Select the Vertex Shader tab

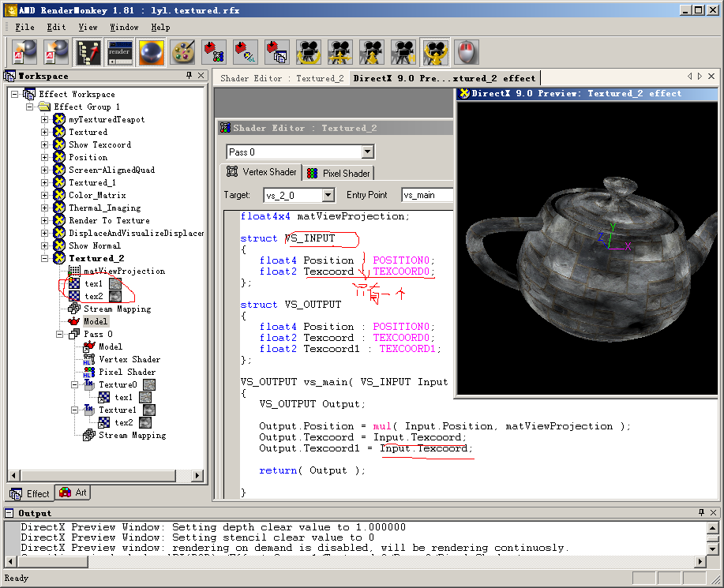tap(262, 172)
